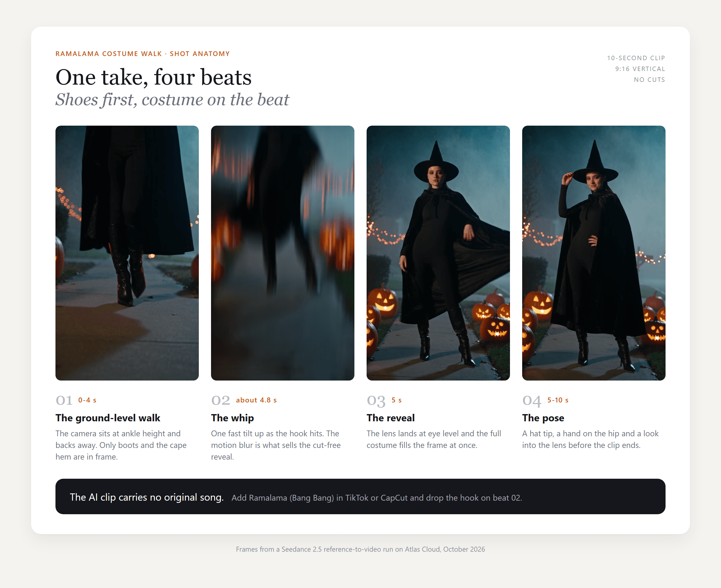Click the 'NO CUTS' spec text
Screen dimensions: 721x588
click(x=649, y=80)
